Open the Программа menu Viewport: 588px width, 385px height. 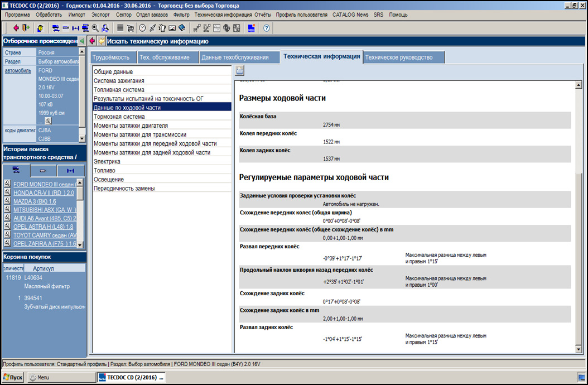click(x=17, y=15)
